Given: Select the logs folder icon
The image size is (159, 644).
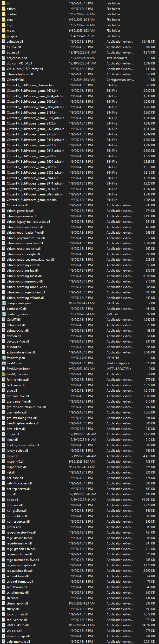Looking at the screenshot, I should click(3, 25).
